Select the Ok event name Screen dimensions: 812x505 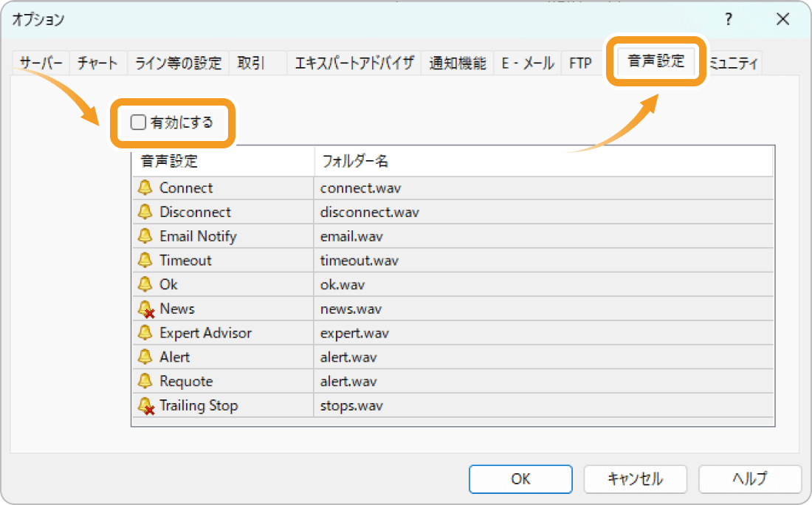168,284
